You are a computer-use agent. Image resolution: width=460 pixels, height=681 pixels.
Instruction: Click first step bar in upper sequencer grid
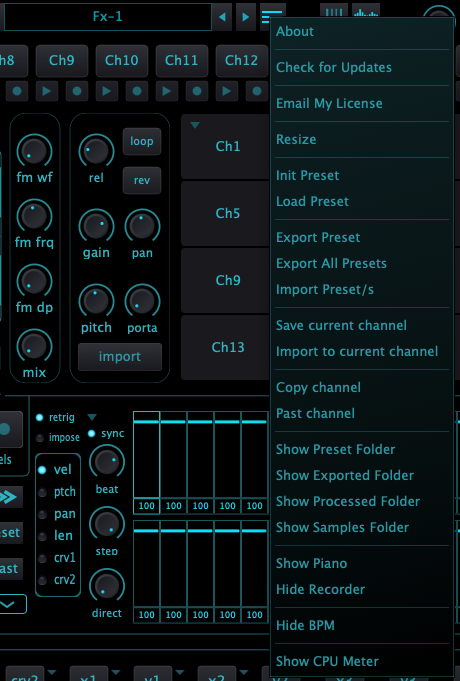[x=146, y=454]
